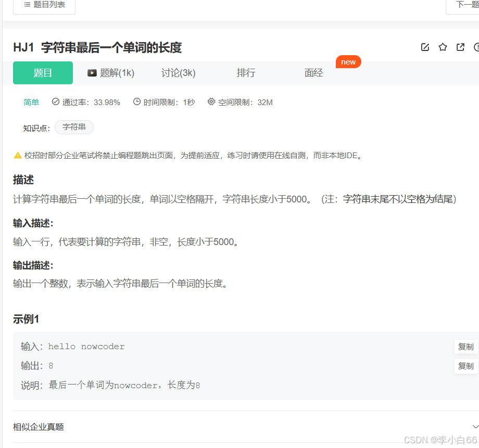Click the 通过率: 33.98% text
Image resolution: width=479 pixels, height=448 pixels.
[x=91, y=103]
